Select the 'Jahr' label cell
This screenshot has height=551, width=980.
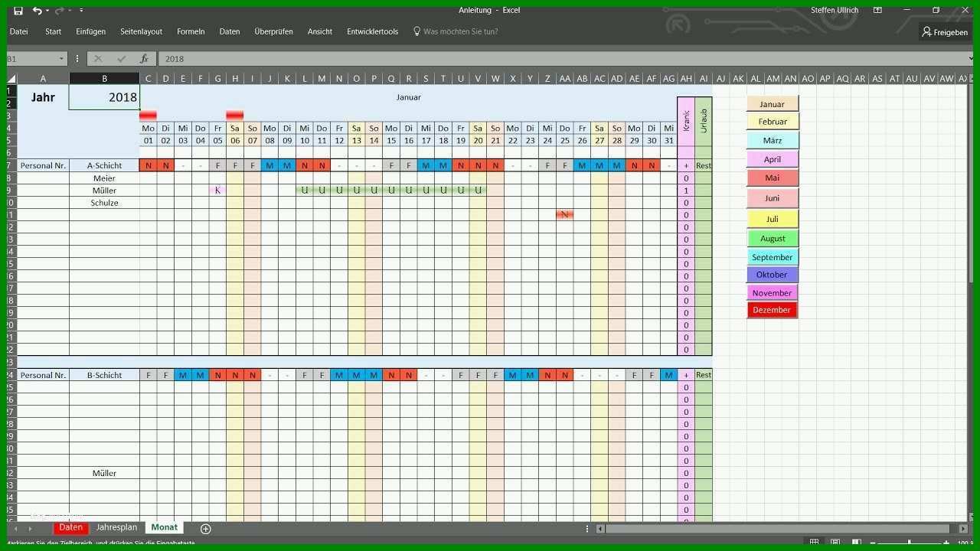coord(43,97)
